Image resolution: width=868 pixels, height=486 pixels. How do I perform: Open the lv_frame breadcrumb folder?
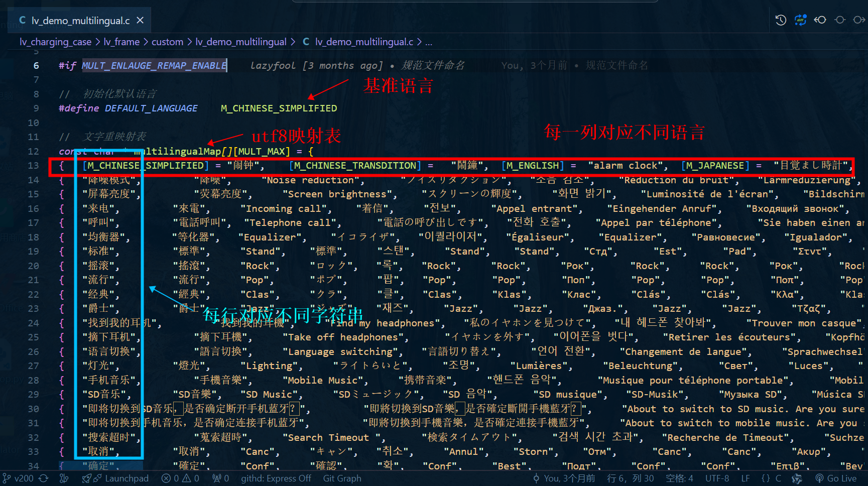click(x=121, y=42)
